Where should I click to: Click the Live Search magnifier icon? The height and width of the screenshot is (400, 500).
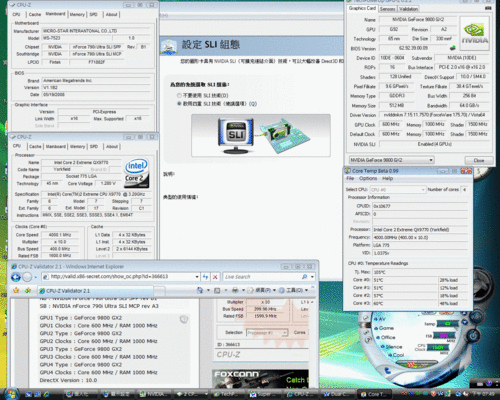coord(304,277)
